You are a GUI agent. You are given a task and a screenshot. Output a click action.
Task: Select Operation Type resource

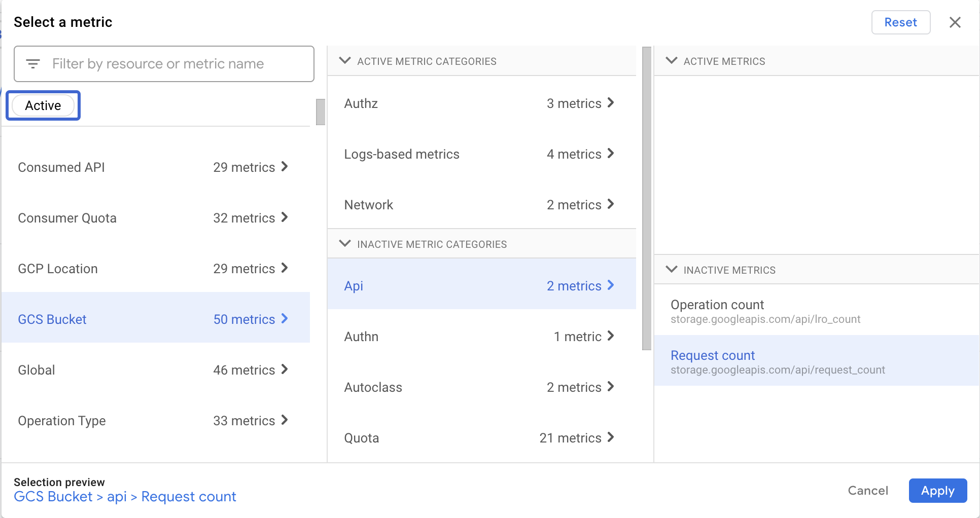click(156, 421)
